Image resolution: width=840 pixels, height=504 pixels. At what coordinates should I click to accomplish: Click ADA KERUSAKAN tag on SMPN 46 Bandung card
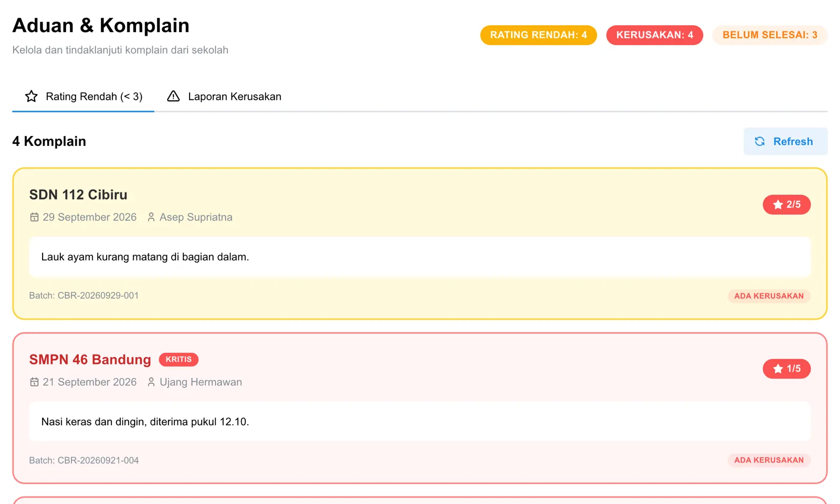769,460
